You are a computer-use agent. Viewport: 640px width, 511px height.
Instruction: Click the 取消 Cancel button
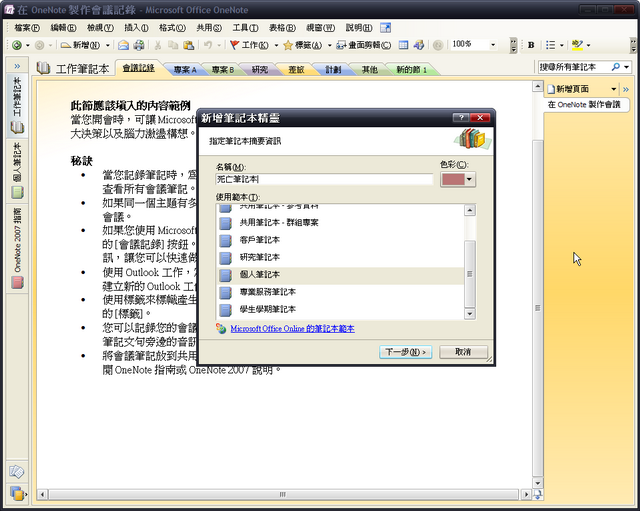coord(463,352)
